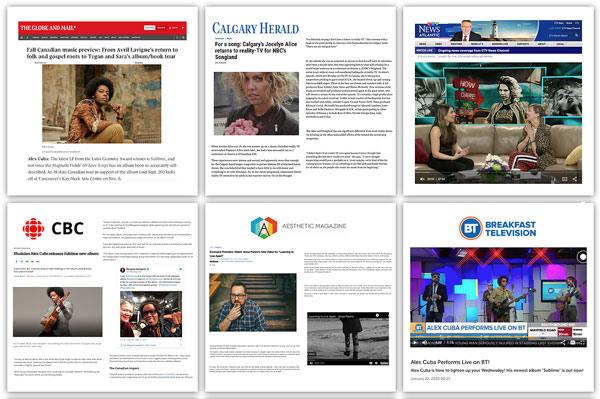Share the CTV interview video
The image size is (600, 399).
coord(575,179)
